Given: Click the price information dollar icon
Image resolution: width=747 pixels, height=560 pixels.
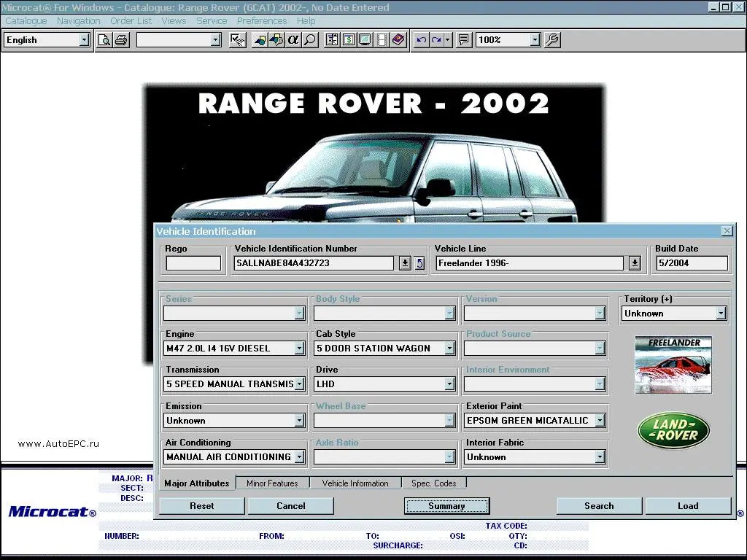Looking at the screenshot, I should (x=348, y=40).
